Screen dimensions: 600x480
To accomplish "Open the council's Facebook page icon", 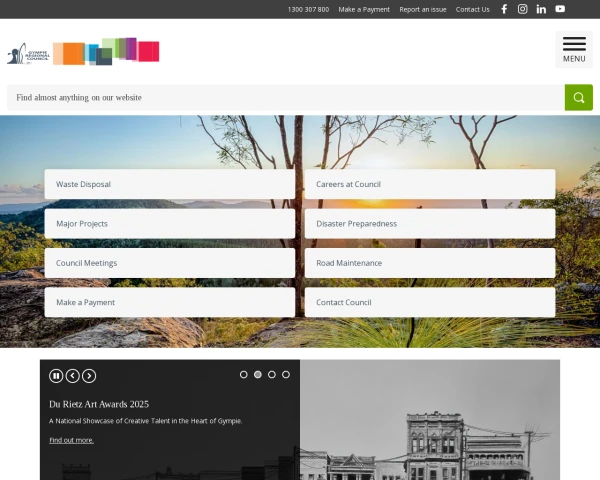I will click(504, 9).
